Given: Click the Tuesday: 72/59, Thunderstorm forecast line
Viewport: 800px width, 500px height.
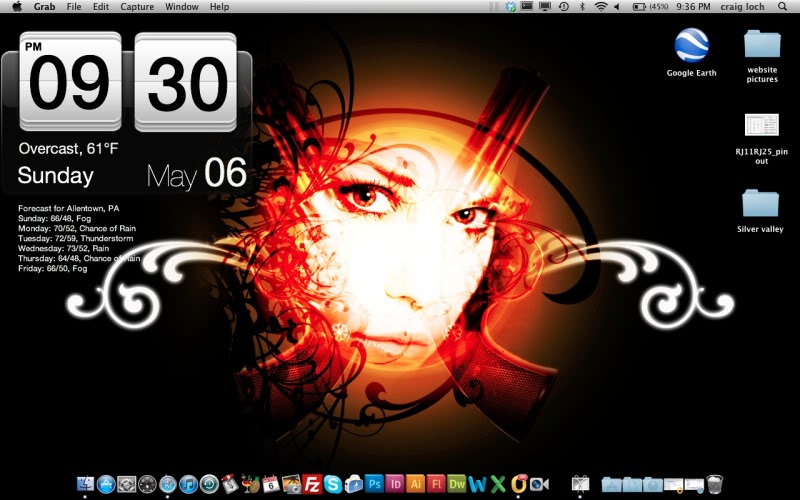Looking at the screenshot, I should 76,238.
